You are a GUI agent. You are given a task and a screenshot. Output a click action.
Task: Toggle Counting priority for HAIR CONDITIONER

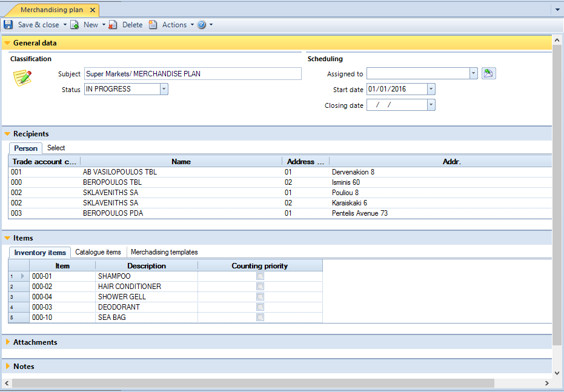pyautogui.click(x=260, y=286)
